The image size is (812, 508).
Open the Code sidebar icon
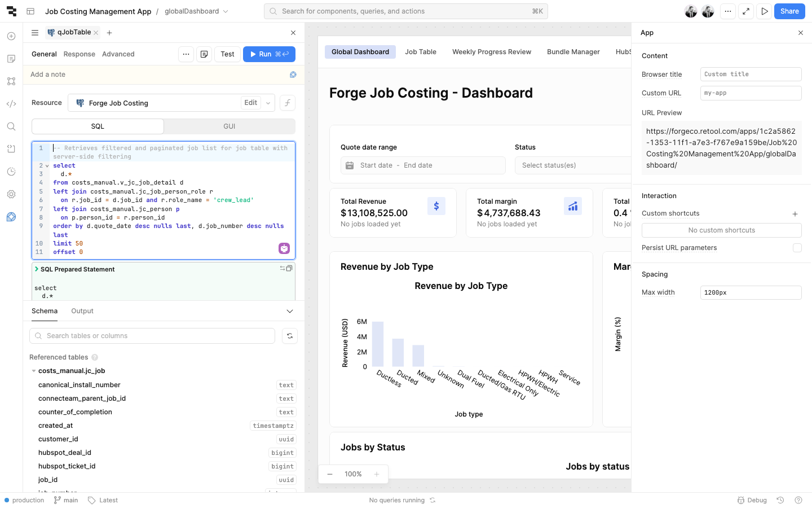tap(11, 104)
